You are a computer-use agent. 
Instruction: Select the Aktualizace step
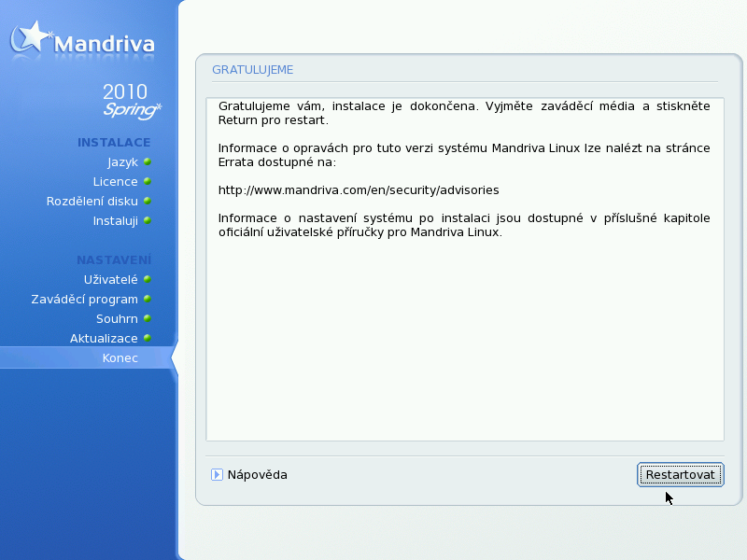(104, 338)
